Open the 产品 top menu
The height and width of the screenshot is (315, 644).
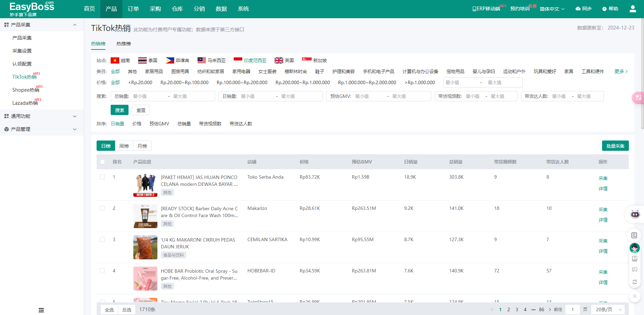(111, 9)
